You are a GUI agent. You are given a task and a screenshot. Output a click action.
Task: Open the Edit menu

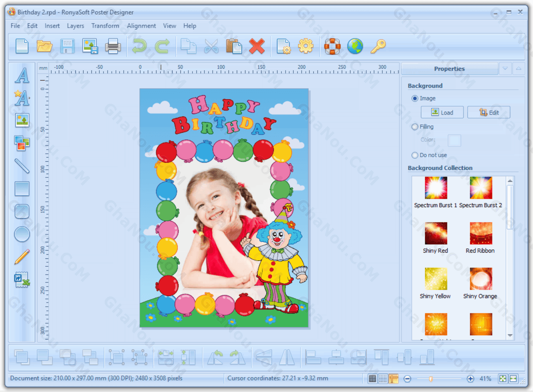(x=32, y=26)
